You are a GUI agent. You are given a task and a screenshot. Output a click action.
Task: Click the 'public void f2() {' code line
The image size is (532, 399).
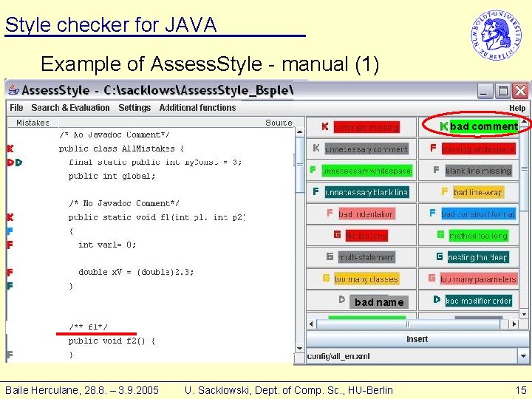(x=112, y=341)
